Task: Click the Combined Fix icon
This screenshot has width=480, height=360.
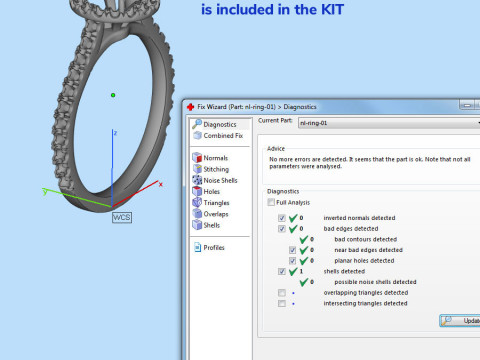Action: (x=197, y=135)
